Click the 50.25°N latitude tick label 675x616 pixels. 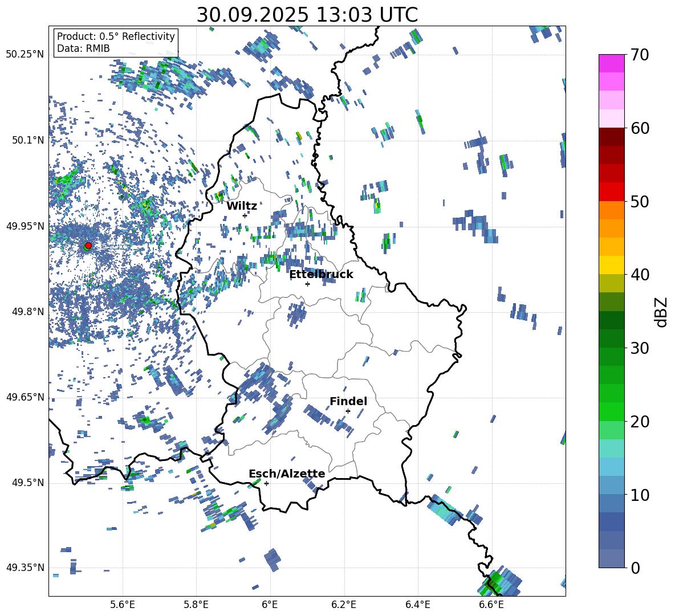coord(25,54)
